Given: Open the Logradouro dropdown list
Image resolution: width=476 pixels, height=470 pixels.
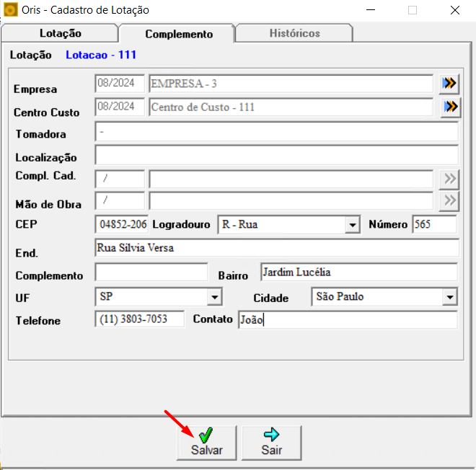Looking at the screenshot, I should click(x=352, y=225).
